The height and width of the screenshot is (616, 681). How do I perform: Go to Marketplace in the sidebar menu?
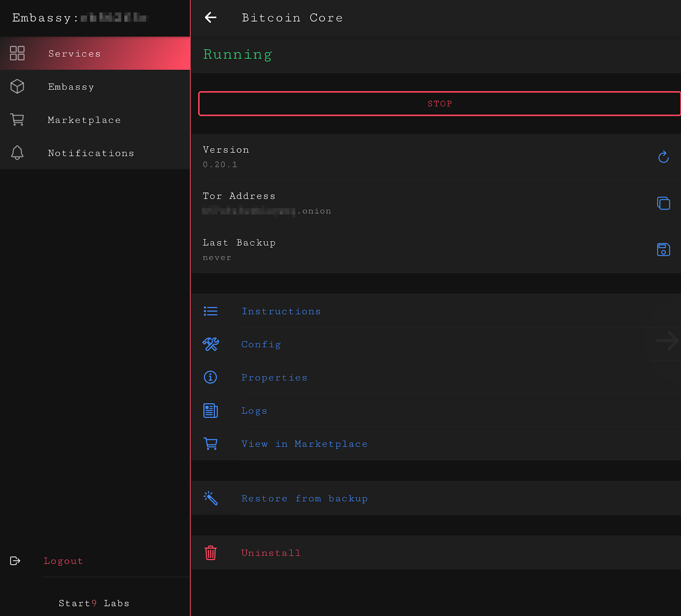click(x=84, y=120)
